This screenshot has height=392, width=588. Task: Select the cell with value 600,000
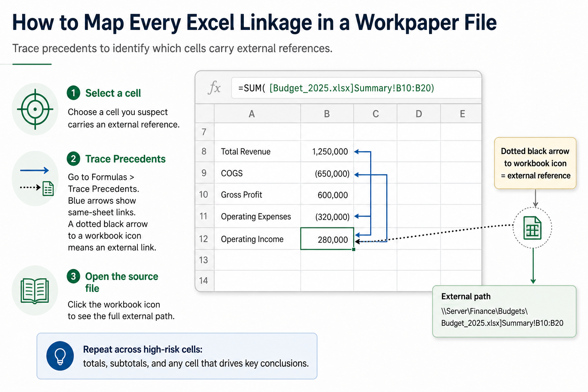click(327, 194)
